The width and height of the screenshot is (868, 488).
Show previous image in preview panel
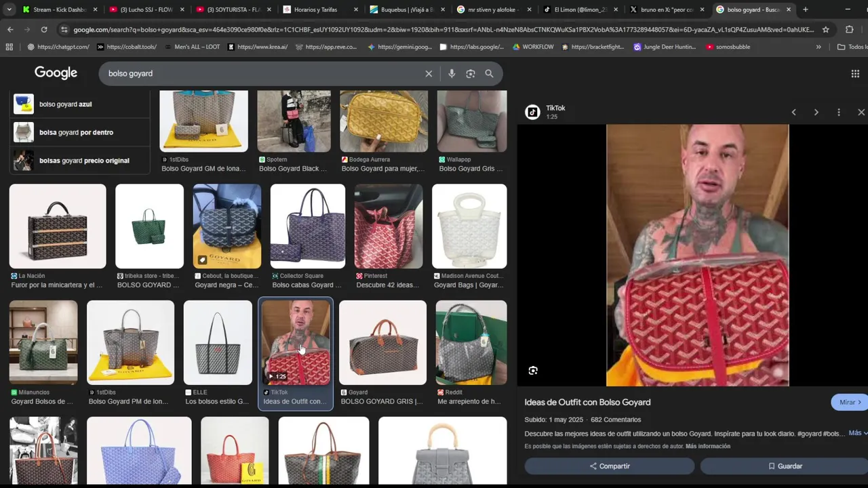793,113
